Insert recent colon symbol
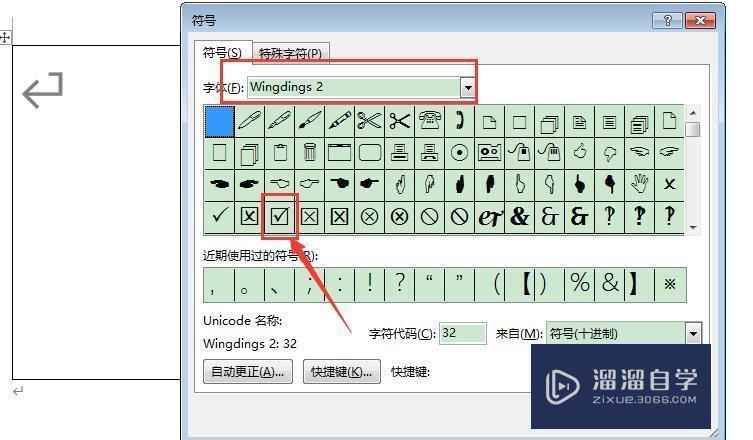 (340, 284)
